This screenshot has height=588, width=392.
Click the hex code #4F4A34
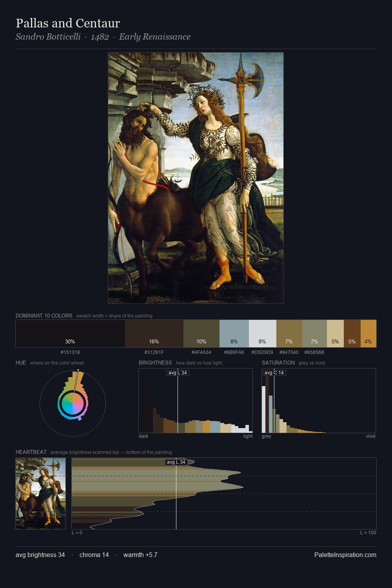point(201,352)
